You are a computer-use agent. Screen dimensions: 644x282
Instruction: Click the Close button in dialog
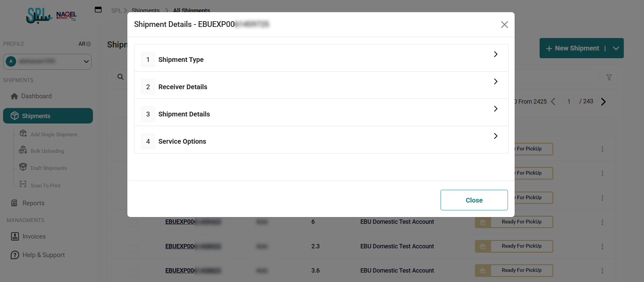pos(474,200)
